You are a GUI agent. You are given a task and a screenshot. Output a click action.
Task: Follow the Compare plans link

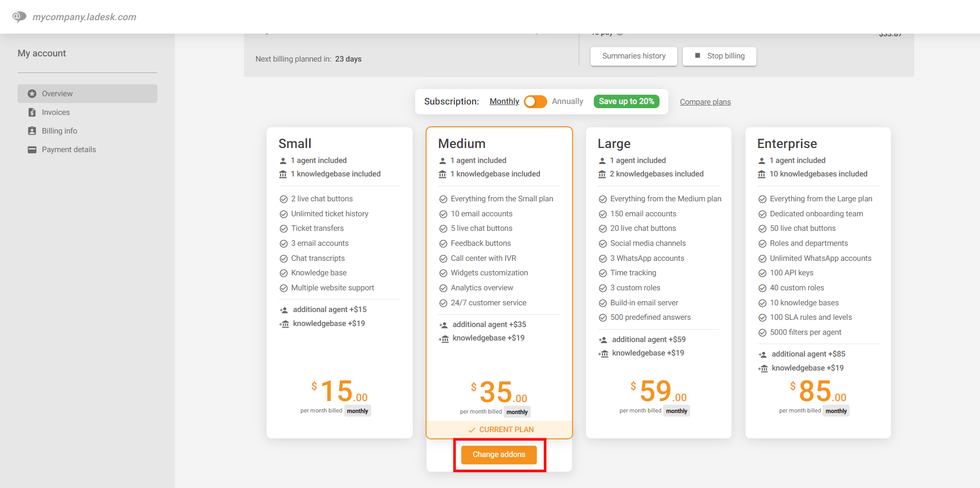tap(705, 102)
